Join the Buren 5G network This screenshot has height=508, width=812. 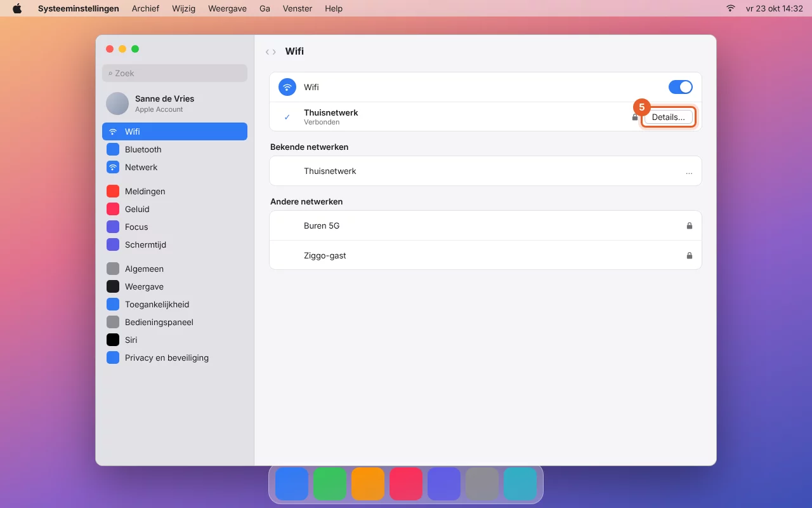tap(485, 225)
